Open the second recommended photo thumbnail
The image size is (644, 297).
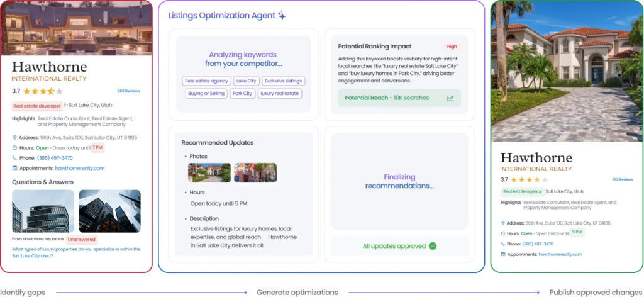point(255,172)
